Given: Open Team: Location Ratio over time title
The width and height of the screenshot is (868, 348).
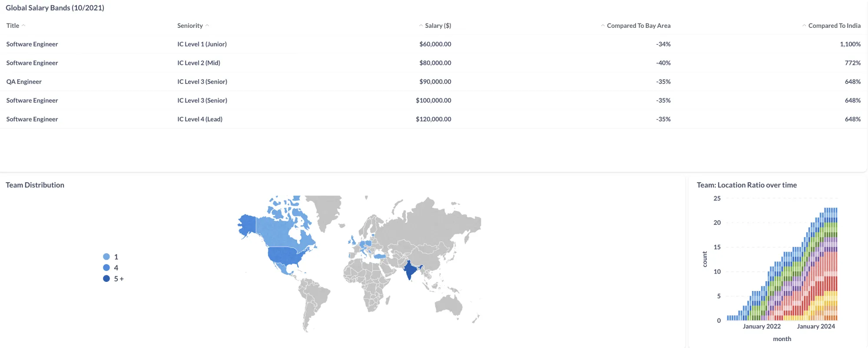Looking at the screenshot, I should 746,185.
